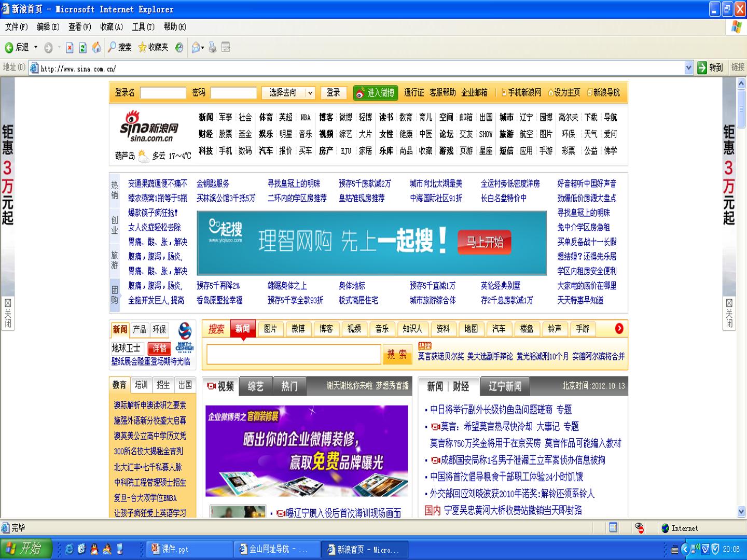Viewport: 747px width, 560px height.
Task: Open the 选择去向 dropdown
Action: (288, 93)
